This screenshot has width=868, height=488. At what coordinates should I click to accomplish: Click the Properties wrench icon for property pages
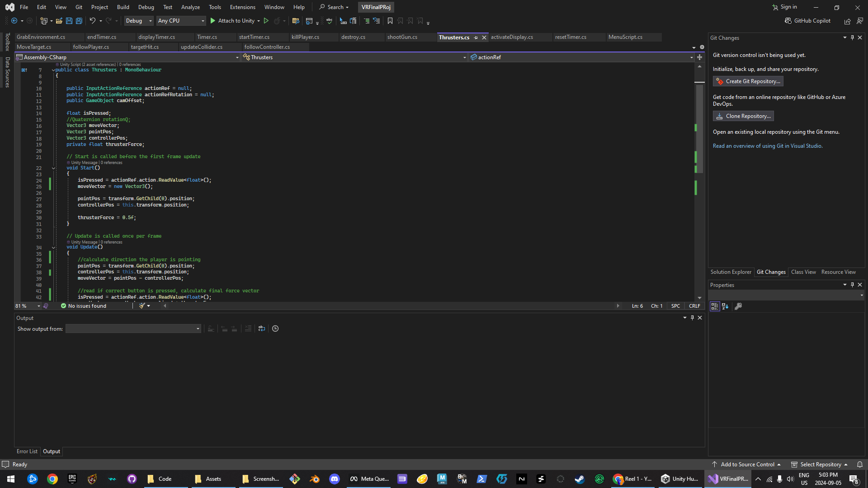[738, 306]
